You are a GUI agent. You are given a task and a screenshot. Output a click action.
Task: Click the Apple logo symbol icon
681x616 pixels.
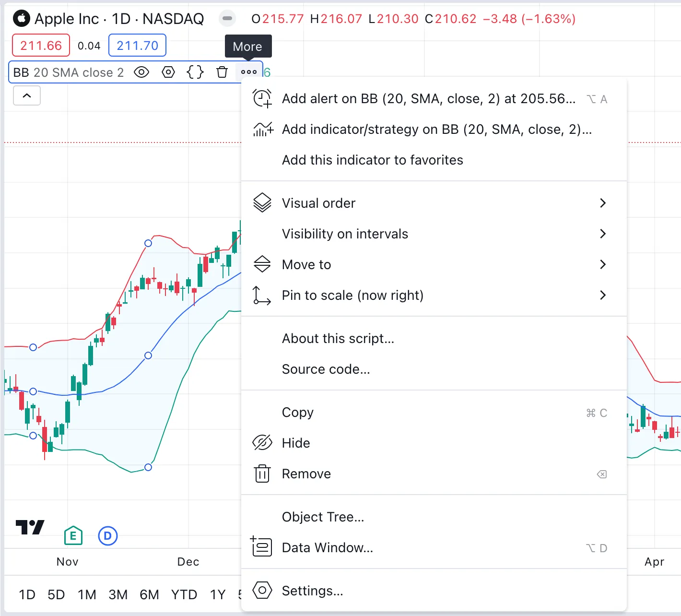click(21, 19)
